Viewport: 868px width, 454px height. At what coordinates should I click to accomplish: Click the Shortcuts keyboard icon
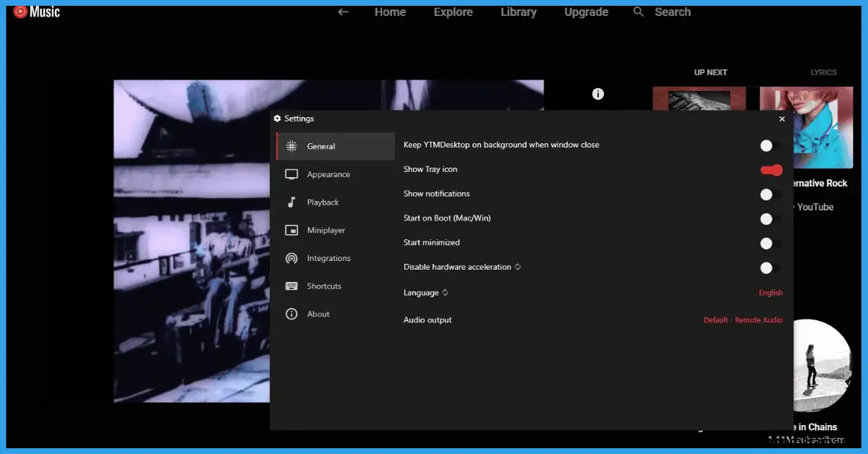(292, 286)
